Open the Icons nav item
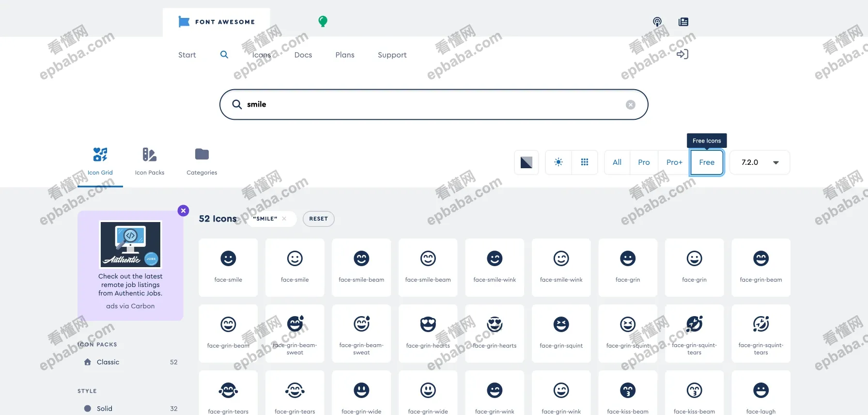Viewport: 868px width, 415px height. click(262, 55)
